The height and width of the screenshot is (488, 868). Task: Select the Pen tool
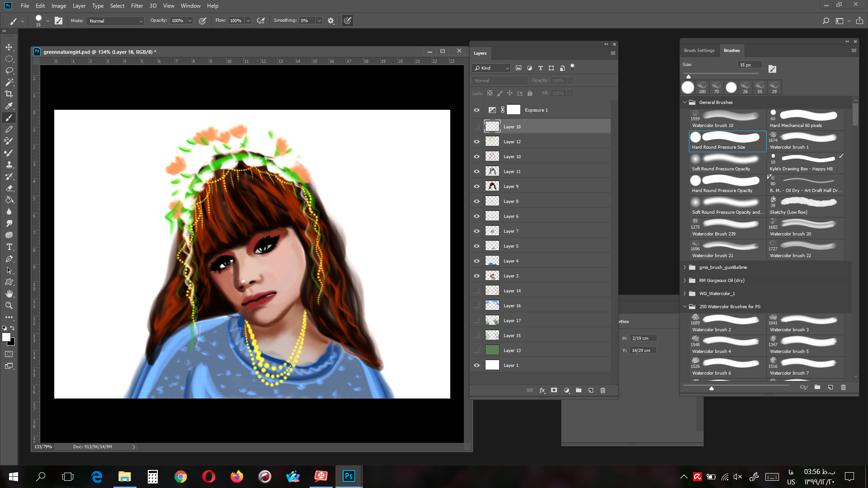pos(9,258)
